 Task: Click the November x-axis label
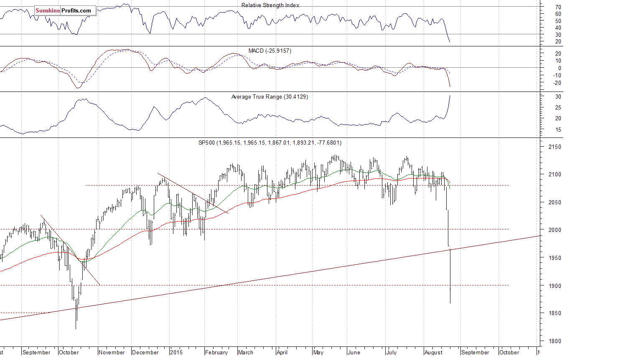(x=112, y=352)
